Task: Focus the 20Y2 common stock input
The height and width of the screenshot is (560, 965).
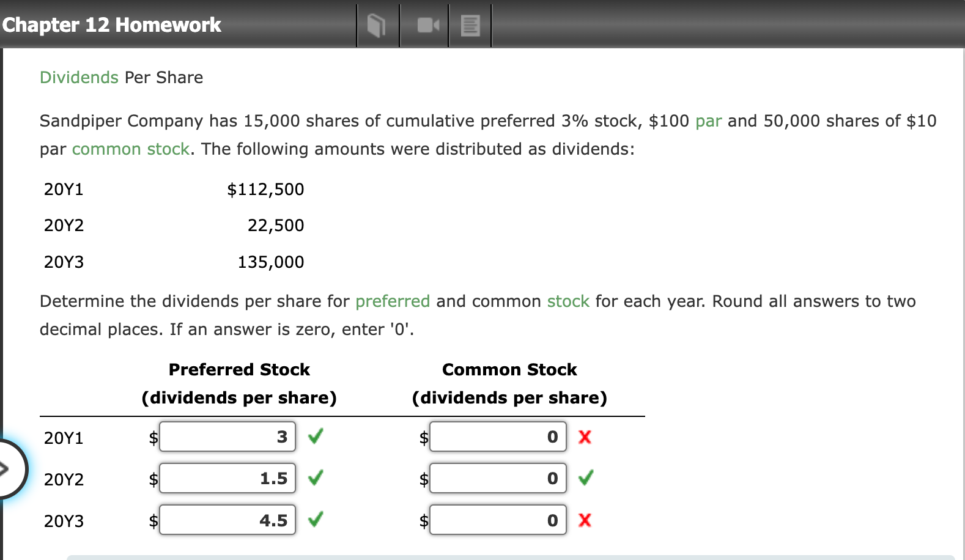Action: pyautogui.click(x=498, y=479)
